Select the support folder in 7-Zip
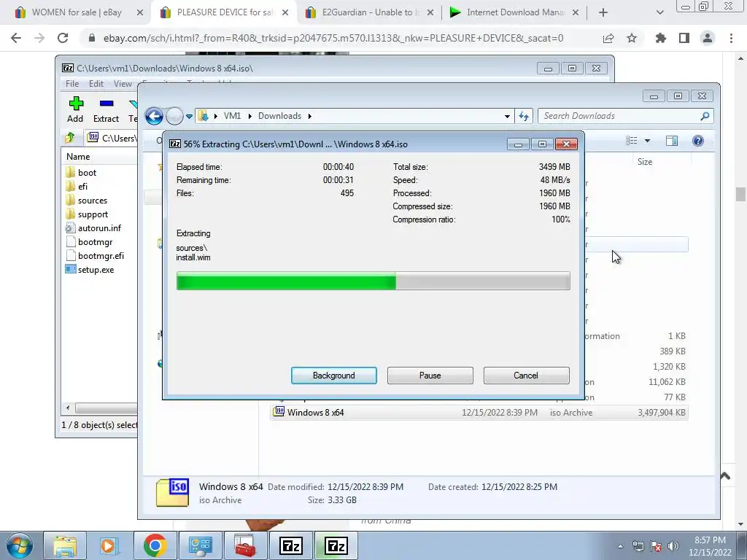Viewport: 747px width, 560px height. pos(93,214)
